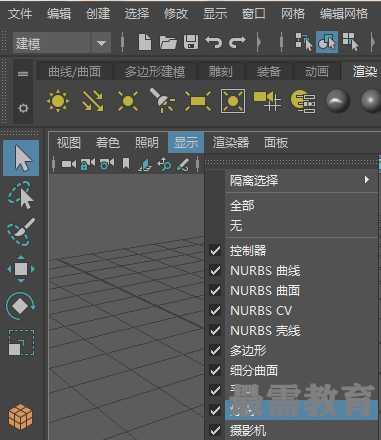Open the 编辑 menu
This screenshot has width=381, height=440.
click(59, 14)
